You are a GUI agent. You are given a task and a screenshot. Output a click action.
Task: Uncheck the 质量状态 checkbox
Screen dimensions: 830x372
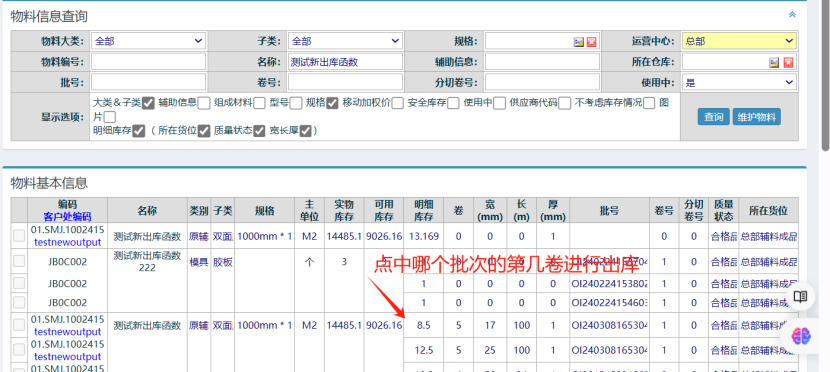[x=259, y=131]
